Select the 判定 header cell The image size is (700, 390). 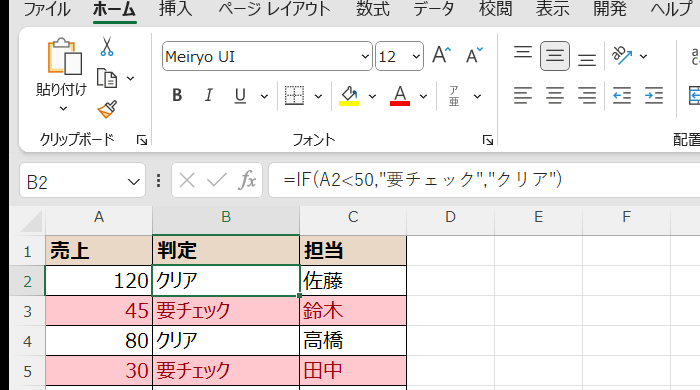(x=226, y=250)
